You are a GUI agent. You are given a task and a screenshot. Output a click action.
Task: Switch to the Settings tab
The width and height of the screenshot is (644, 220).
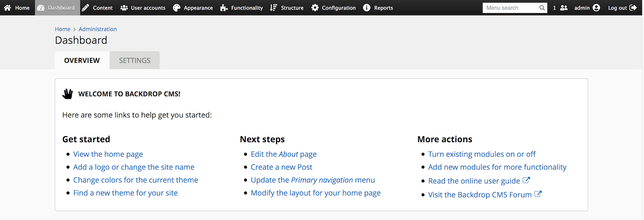pyautogui.click(x=135, y=60)
